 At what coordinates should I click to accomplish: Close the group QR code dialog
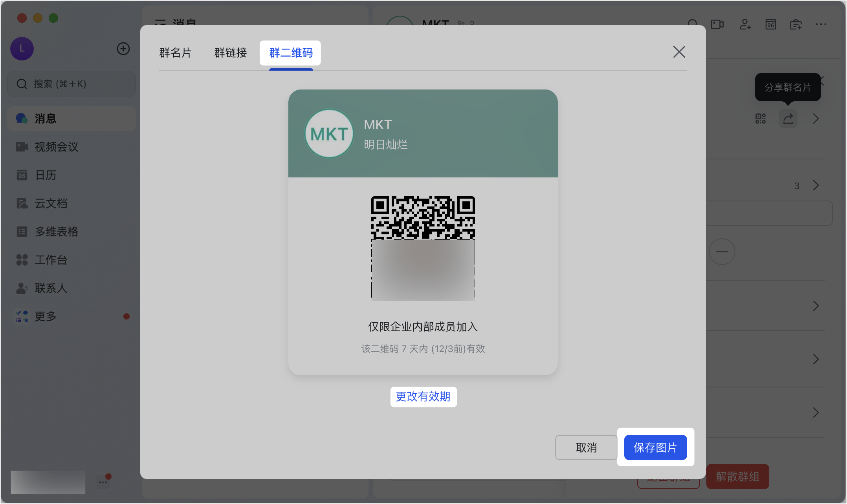tap(679, 52)
